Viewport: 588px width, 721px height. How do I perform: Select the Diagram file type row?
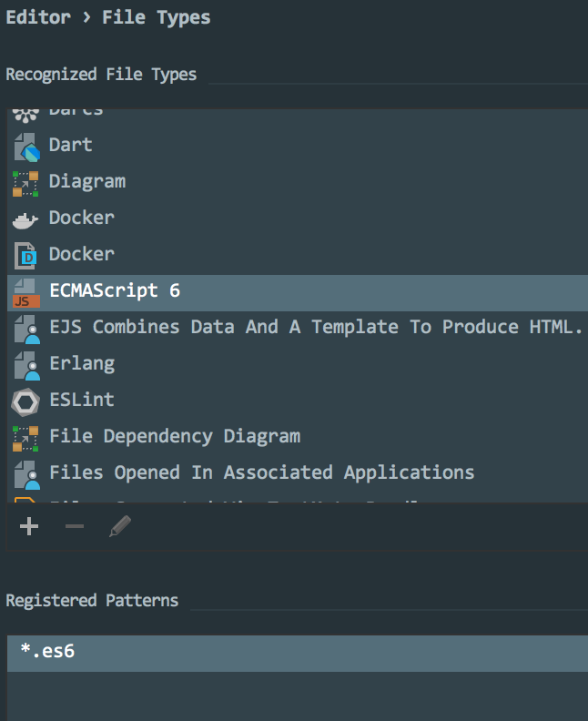click(x=87, y=181)
